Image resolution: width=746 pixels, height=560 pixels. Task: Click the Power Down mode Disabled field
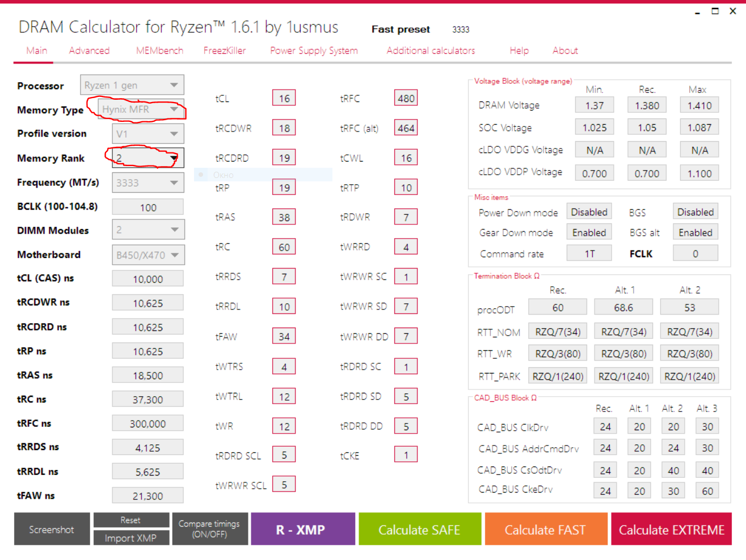click(589, 212)
